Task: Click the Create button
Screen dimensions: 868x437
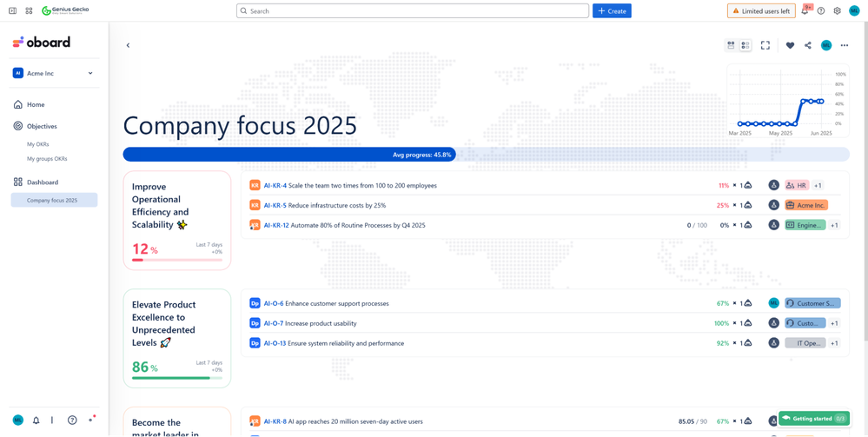Action: (x=612, y=11)
